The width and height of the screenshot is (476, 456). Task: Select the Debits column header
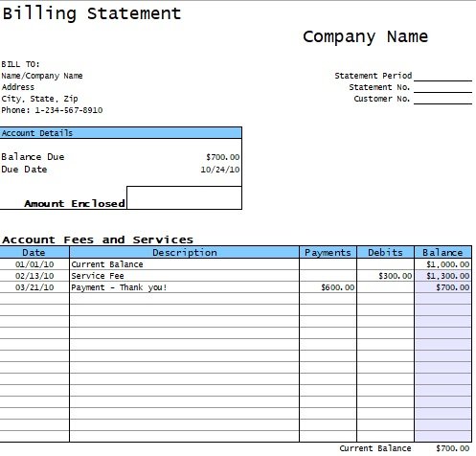(x=385, y=252)
